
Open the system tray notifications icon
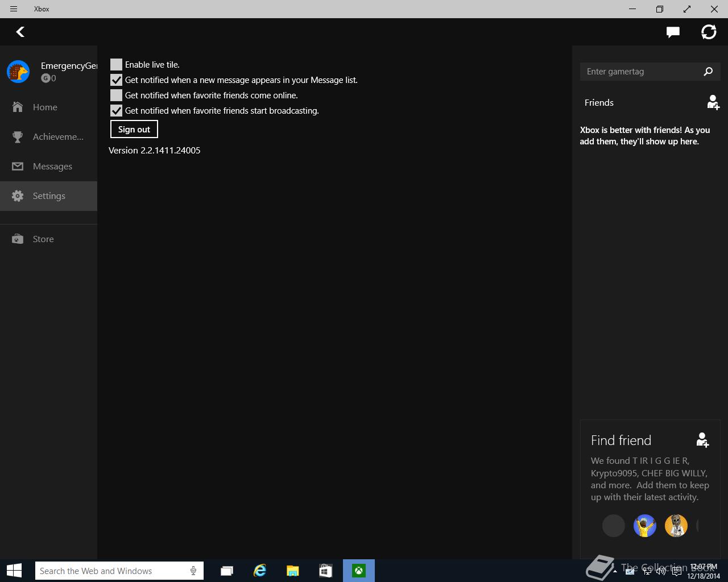[x=677, y=571]
